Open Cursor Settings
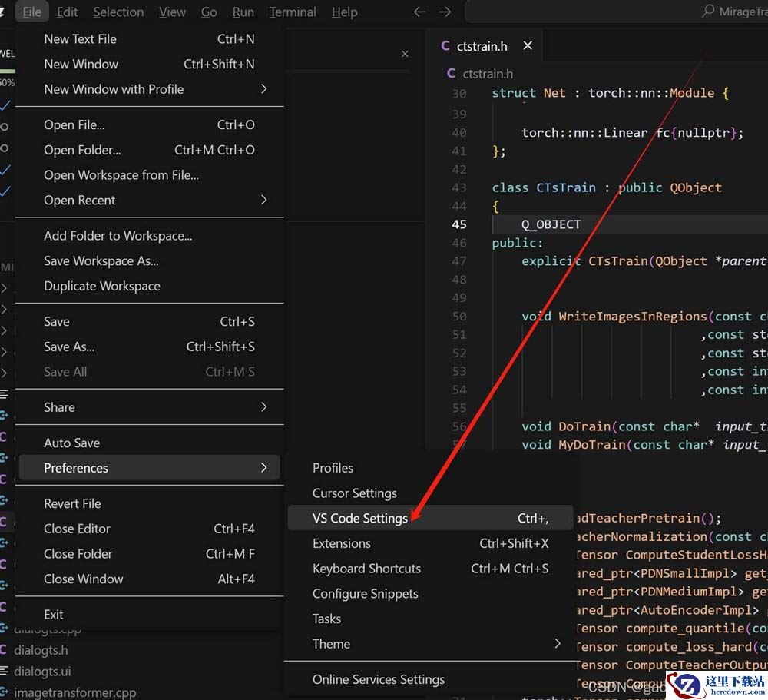768x700 pixels. tap(431, 493)
